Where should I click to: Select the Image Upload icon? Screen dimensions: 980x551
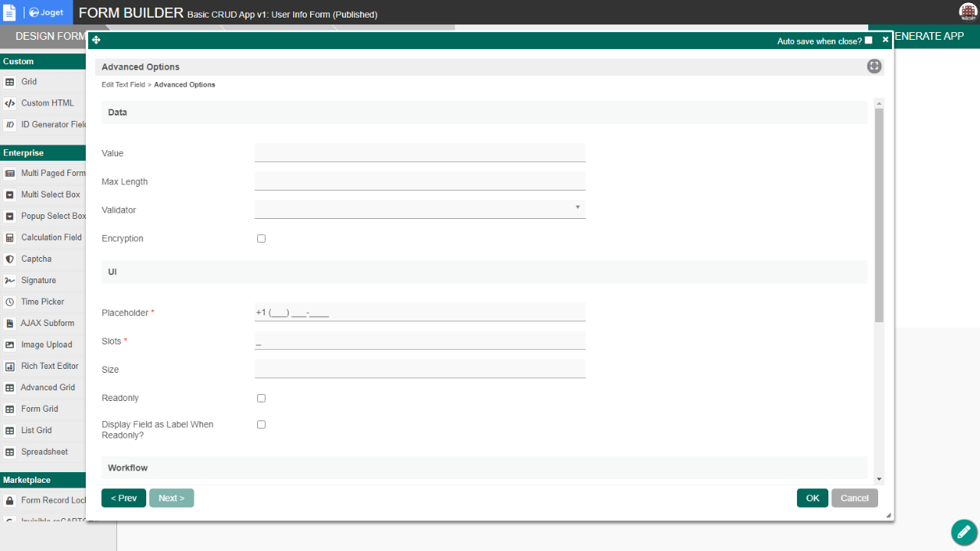(10, 345)
